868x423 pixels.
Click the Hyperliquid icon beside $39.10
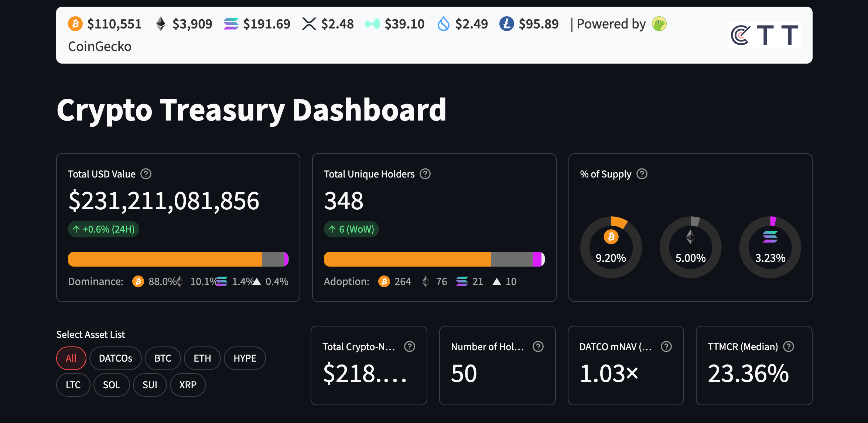click(x=372, y=24)
